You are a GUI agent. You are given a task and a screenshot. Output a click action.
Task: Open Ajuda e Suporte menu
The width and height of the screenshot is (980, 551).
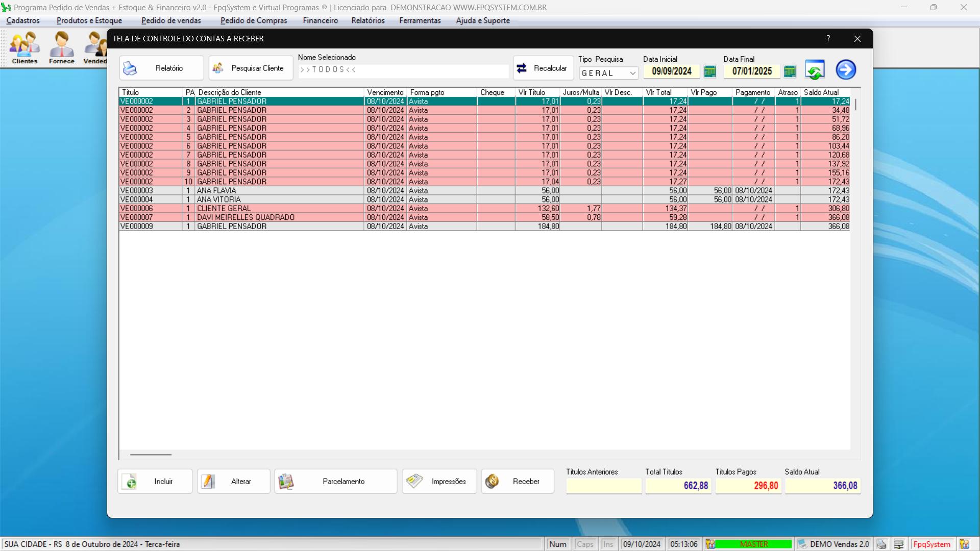pos(483,20)
